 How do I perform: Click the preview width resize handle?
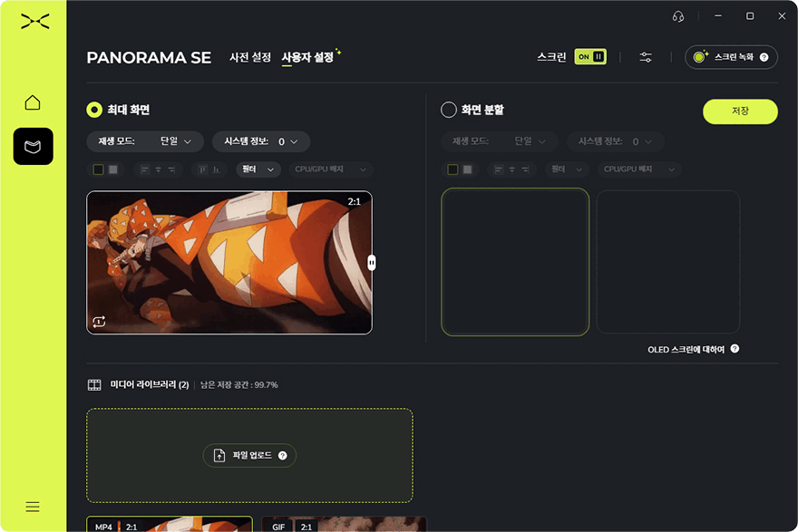tap(372, 263)
